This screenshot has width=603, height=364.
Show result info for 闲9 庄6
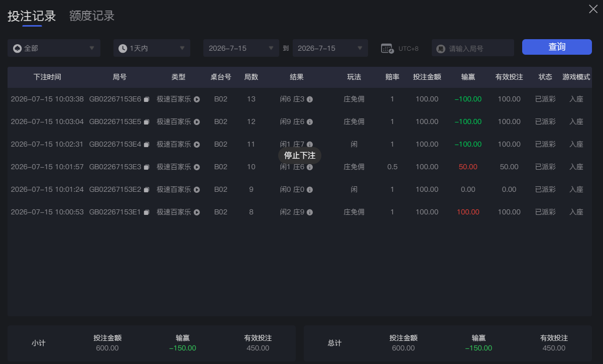[x=310, y=122]
